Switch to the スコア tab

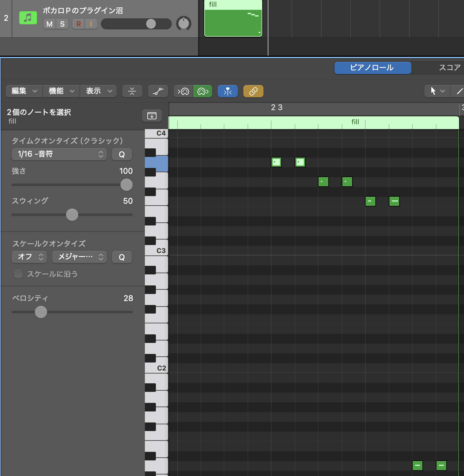(x=450, y=68)
